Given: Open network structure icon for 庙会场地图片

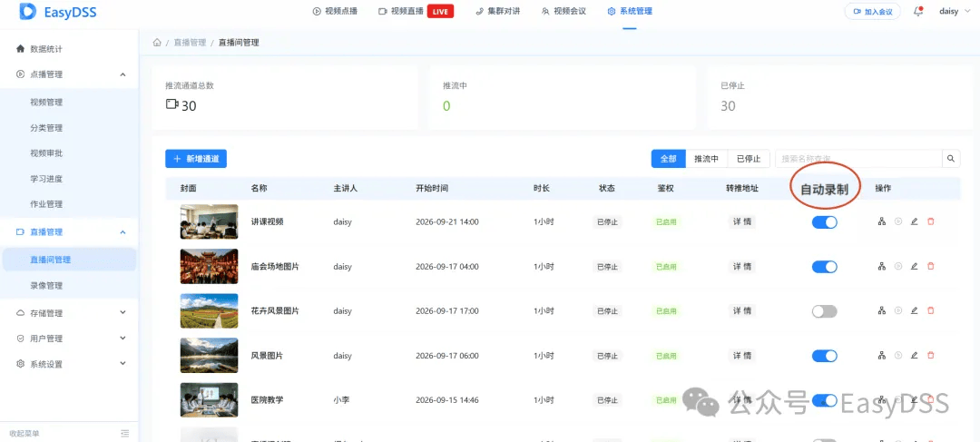Looking at the screenshot, I should coord(882,266).
